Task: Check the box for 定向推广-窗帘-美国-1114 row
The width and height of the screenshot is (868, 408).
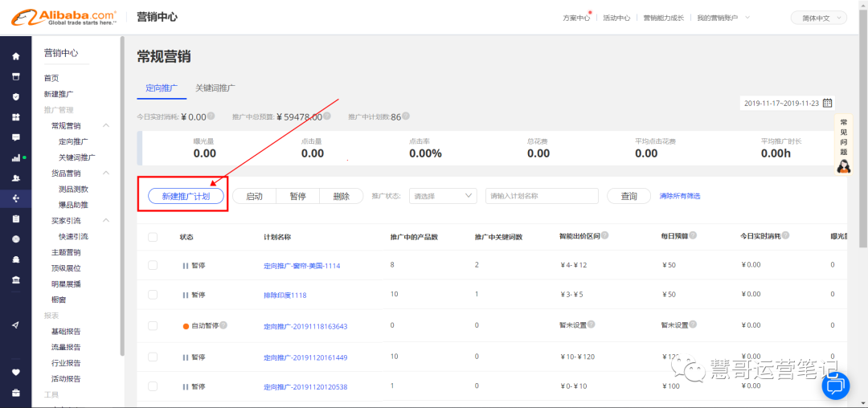Action: [153, 265]
